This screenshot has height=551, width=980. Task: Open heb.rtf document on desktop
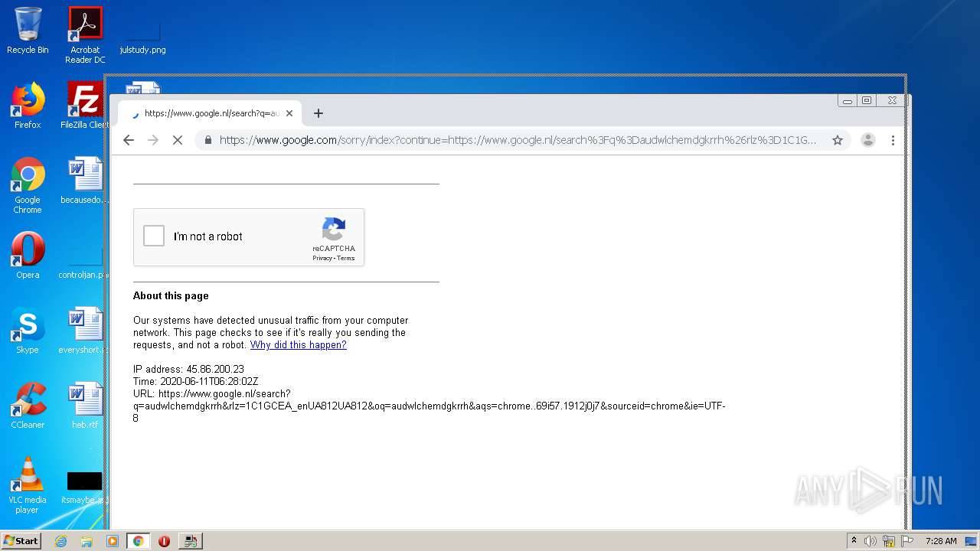click(85, 406)
